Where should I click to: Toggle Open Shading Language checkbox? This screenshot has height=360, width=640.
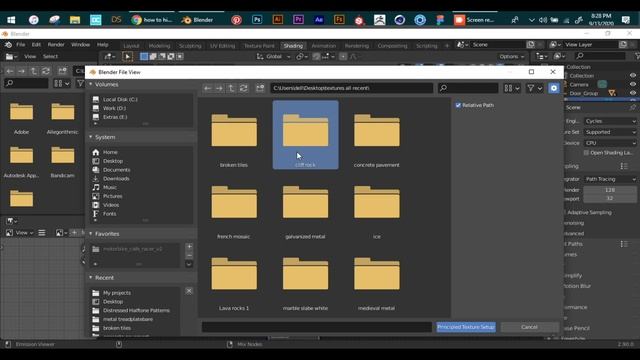(586, 153)
